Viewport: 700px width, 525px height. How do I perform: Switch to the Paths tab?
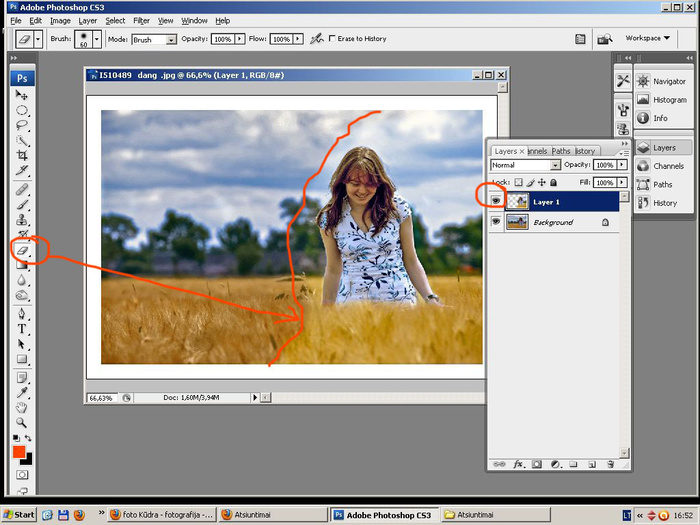tap(561, 151)
